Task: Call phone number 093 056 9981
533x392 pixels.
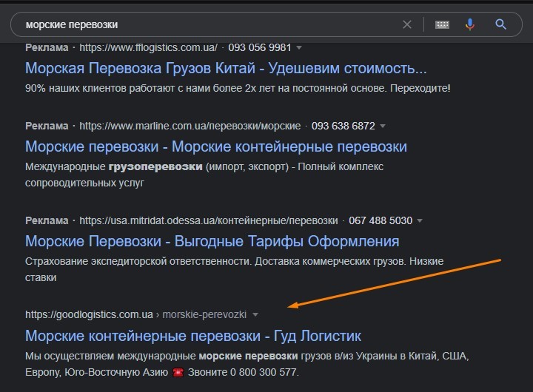Action: tap(260, 47)
